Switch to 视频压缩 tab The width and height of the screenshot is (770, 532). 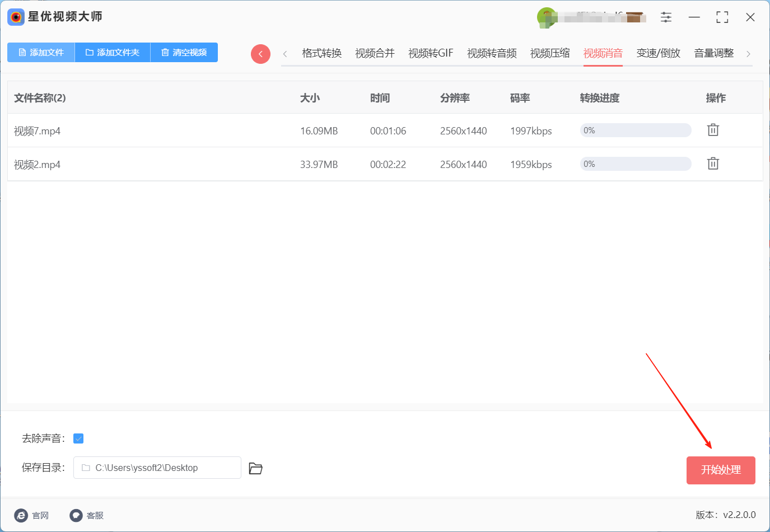(x=550, y=53)
